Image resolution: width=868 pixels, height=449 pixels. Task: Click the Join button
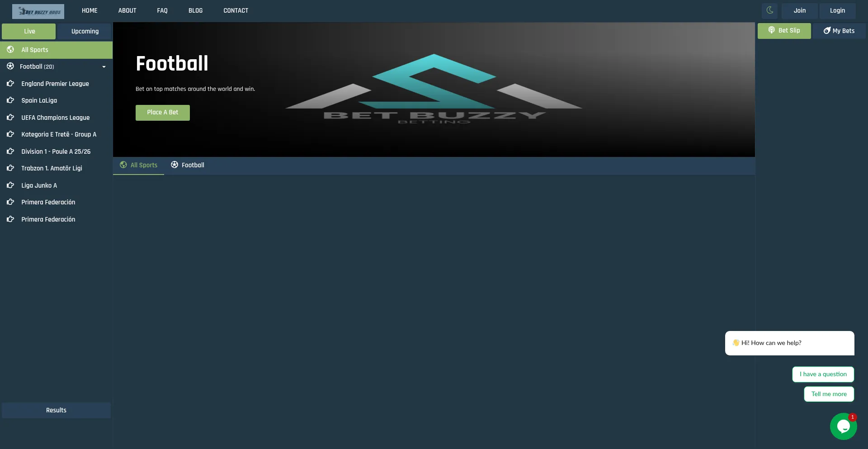(799, 10)
